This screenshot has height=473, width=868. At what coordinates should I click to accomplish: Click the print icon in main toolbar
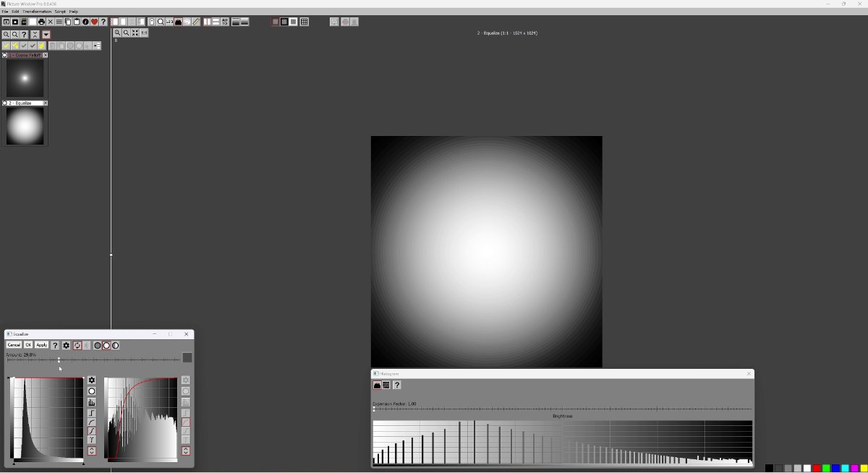[x=41, y=22]
